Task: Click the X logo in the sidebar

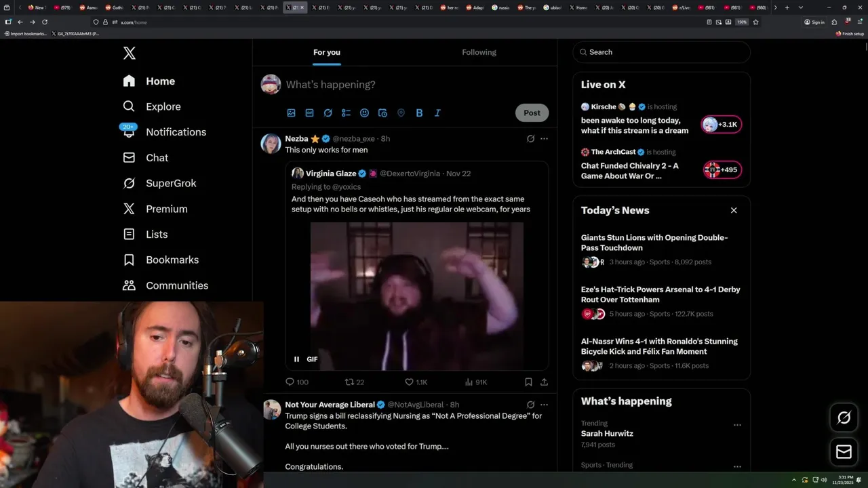Action: (x=129, y=53)
